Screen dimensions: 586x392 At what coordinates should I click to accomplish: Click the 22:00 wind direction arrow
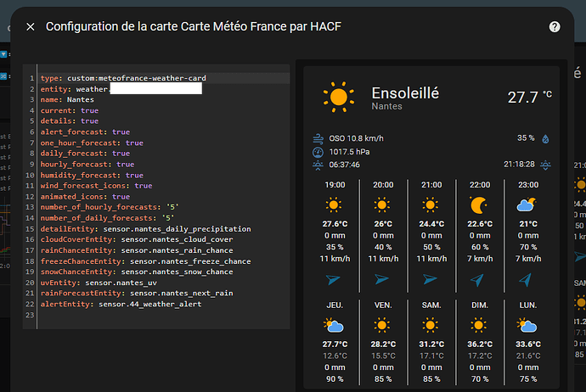click(x=477, y=280)
